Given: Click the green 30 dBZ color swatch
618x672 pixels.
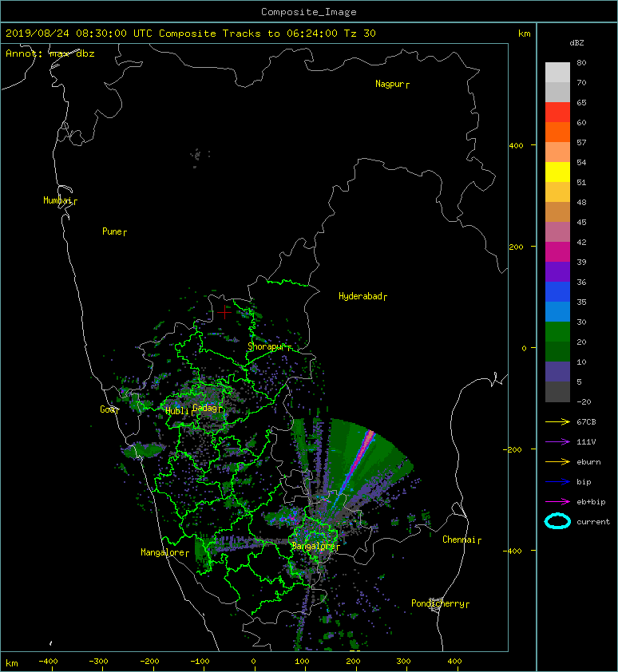Looking at the screenshot, I should click(x=557, y=332).
